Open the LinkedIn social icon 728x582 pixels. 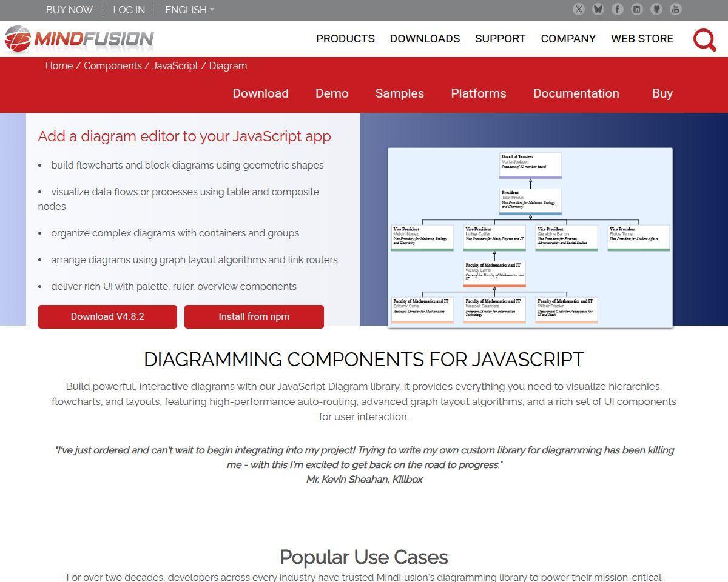637,9
